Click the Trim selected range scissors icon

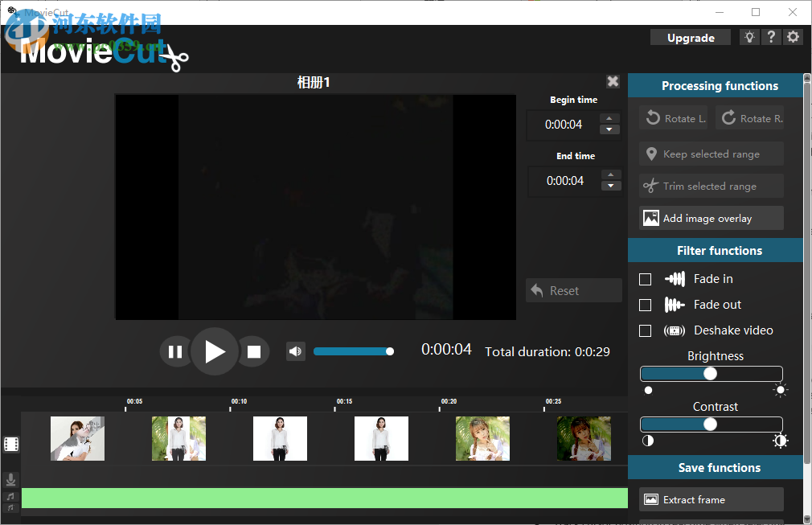point(650,186)
